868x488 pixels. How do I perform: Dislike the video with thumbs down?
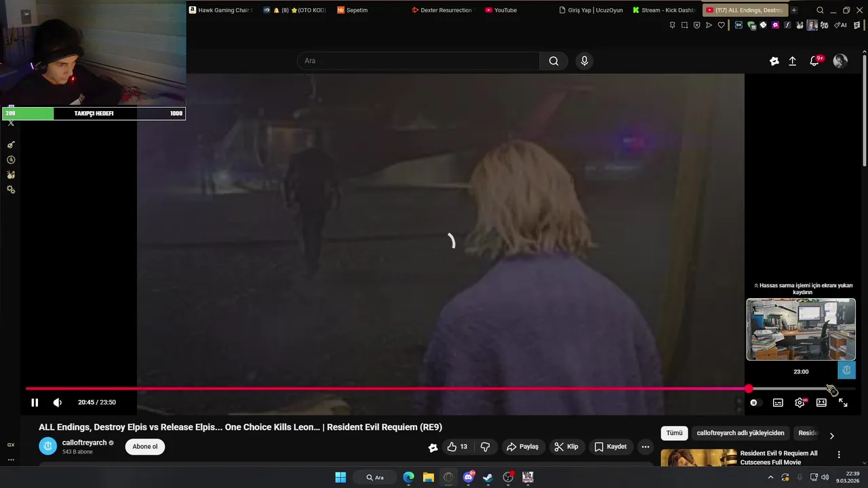point(486,447)
